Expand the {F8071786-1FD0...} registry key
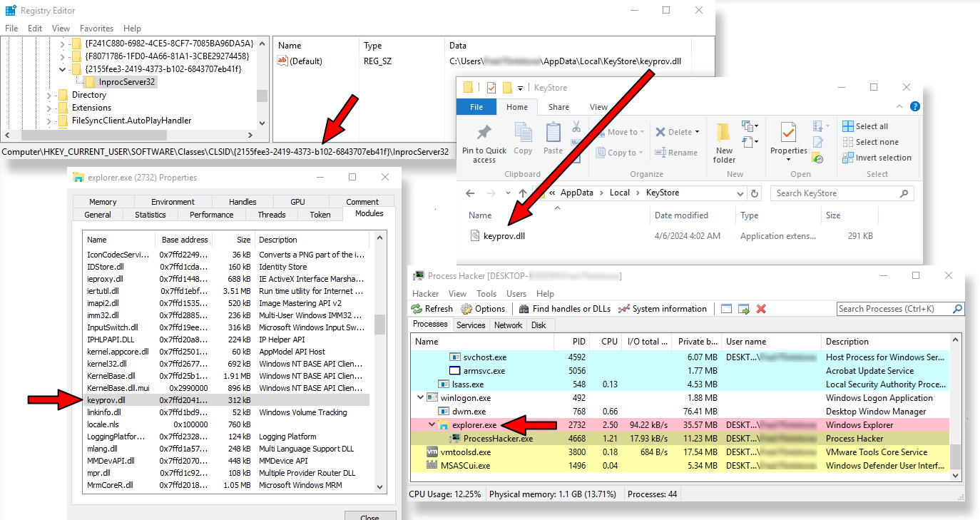 (x=63, y=56)
